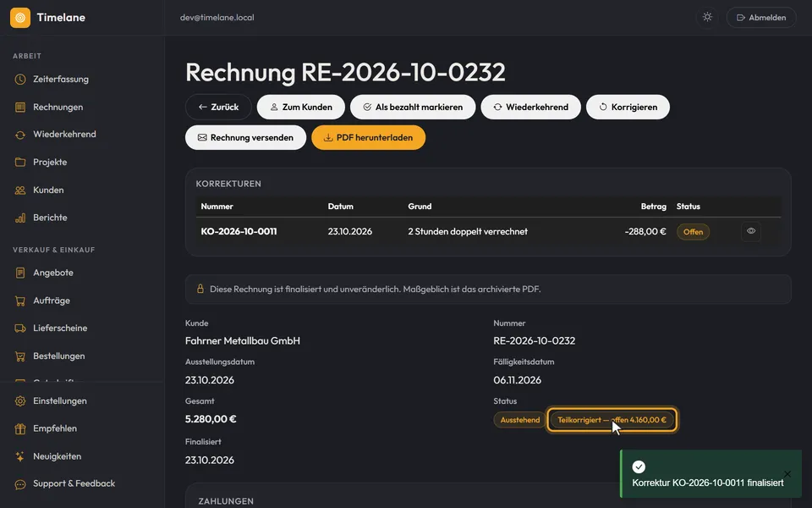Click the Berichte bar chart icon
This screenshot has height=508, width=812.
[x=20, y=218]
